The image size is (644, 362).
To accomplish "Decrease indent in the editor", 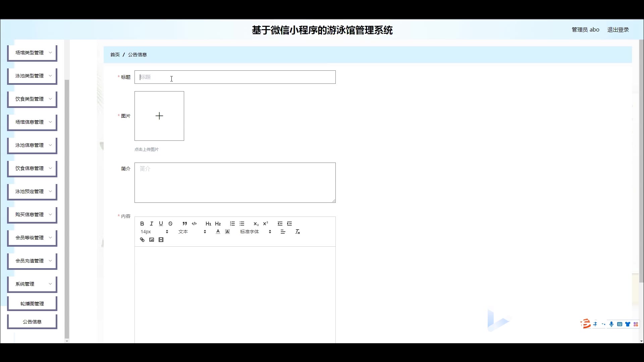I will (280, 224).
